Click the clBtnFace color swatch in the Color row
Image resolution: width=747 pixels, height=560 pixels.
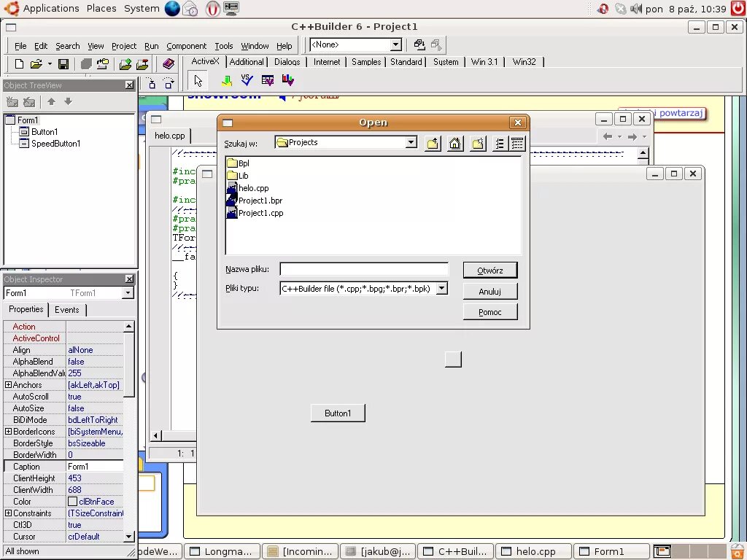click(72, 502)
